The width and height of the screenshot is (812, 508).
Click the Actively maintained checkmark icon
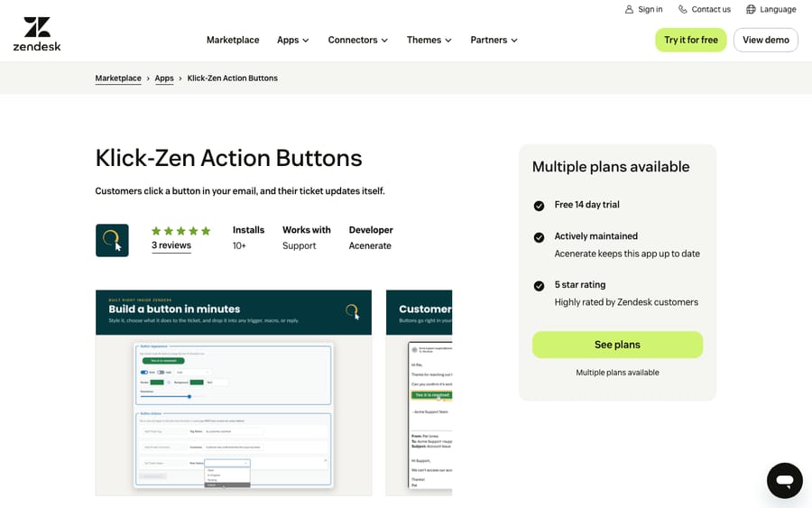coord(539,237)
